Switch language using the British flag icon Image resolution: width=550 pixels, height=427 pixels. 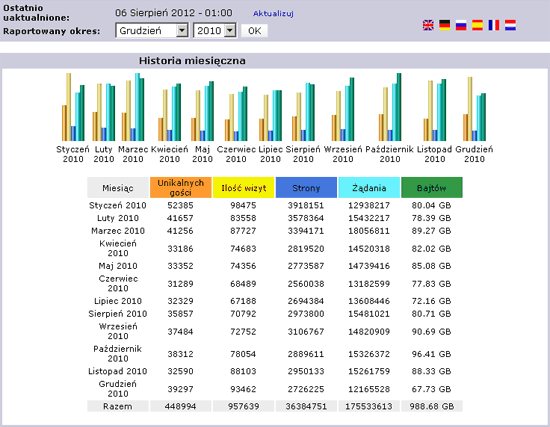428,25
